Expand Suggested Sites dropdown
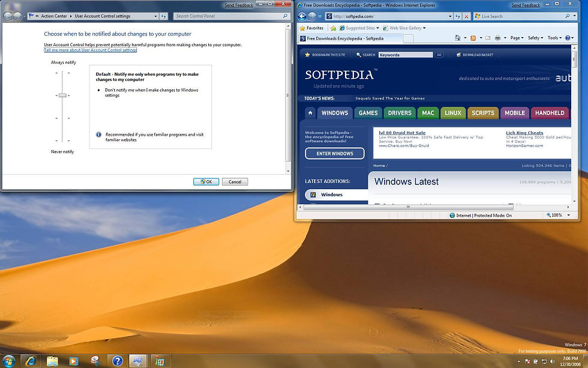The height and width of the screenshot is (368, 588). click(x=377, y=28)
